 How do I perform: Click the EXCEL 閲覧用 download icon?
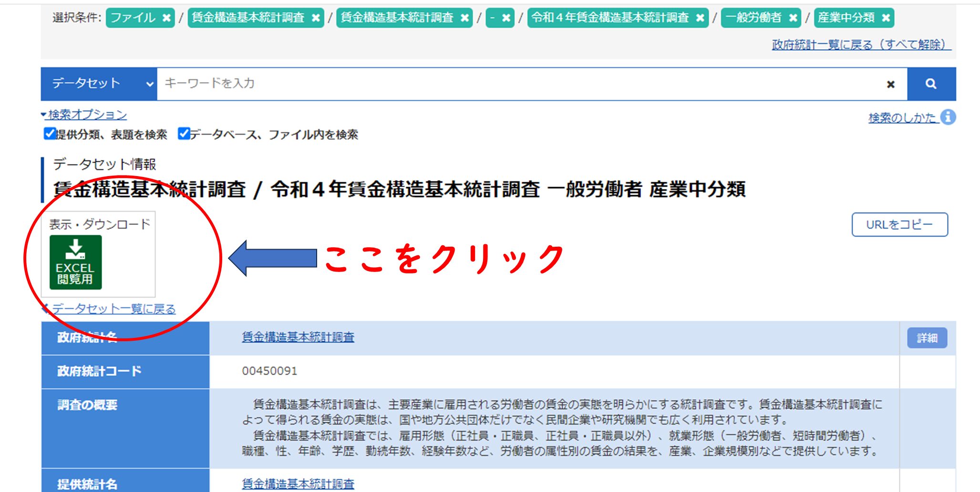pyautogui.click(x=75, y=262)
